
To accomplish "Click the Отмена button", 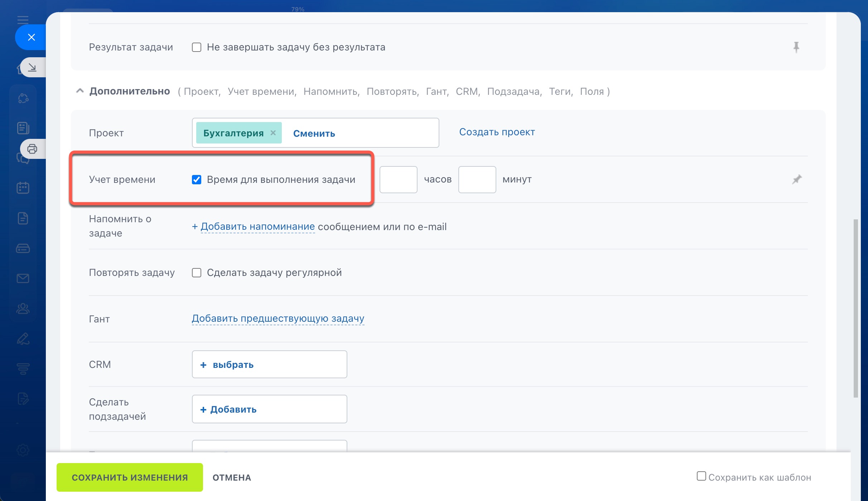I will coord(232,477).
